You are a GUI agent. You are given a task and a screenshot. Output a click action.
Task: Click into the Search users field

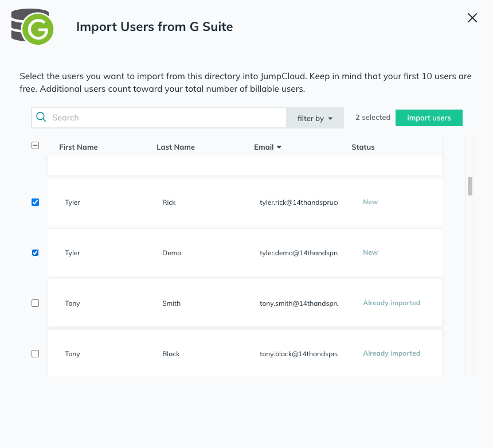(x=166, y=118)
